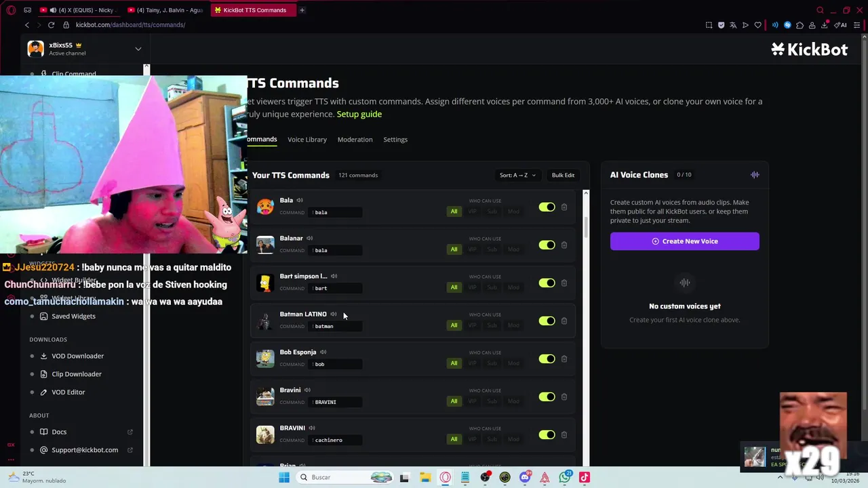The height and width of the screenshot is (488, 868).
Task: Delete the cachinero command row
Action: point(564,434)
